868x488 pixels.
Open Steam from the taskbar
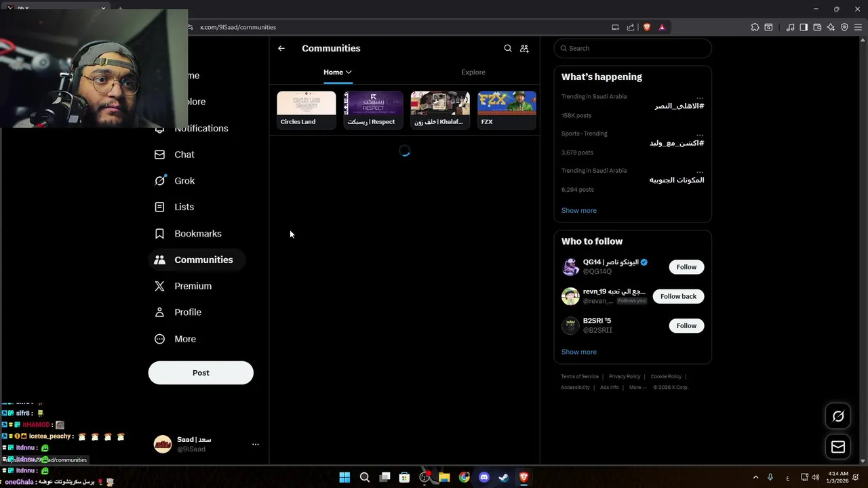[x=503, y=477]
